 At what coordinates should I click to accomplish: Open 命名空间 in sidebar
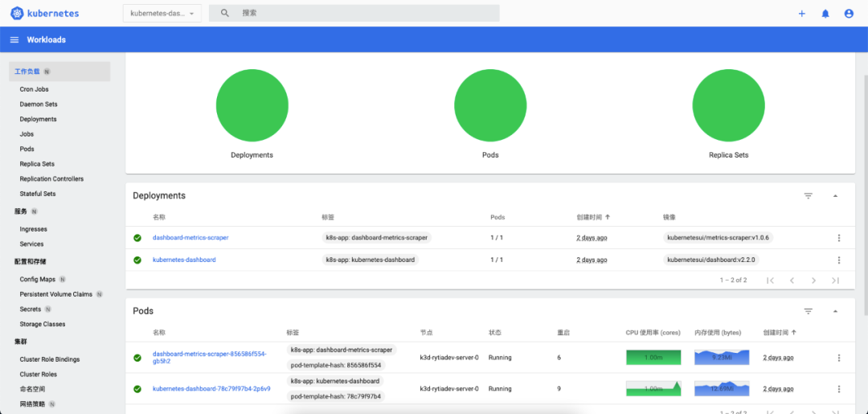[x=32, y=389]
